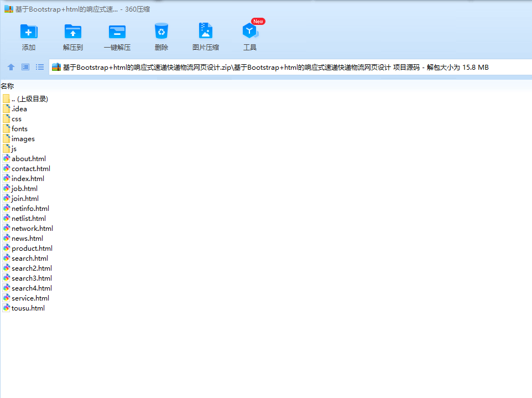Viewport: 532px width, 398px height.
Task: Click the 解压到 (Extract to) icon
Action: (x=73, y=32)
